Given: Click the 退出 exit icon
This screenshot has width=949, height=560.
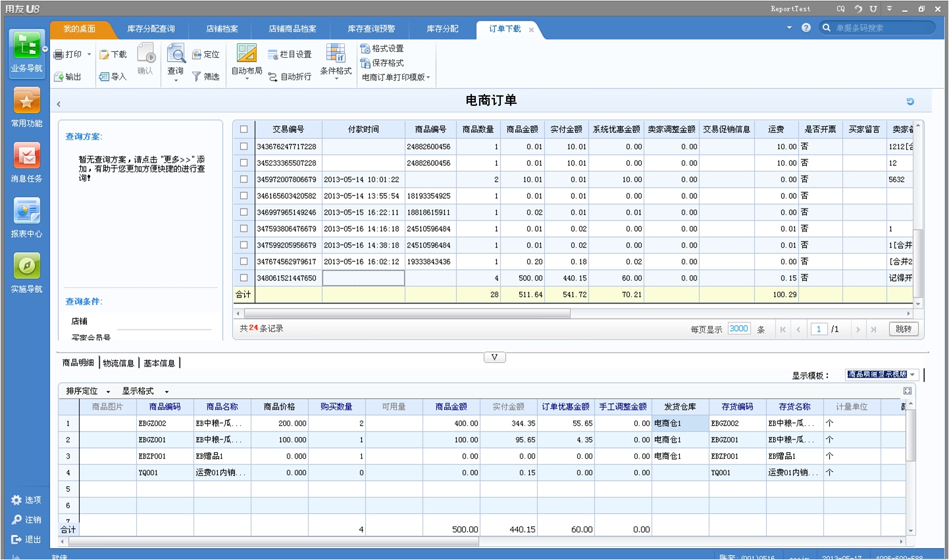Looking at the screenshot, I should pos(16,540).
